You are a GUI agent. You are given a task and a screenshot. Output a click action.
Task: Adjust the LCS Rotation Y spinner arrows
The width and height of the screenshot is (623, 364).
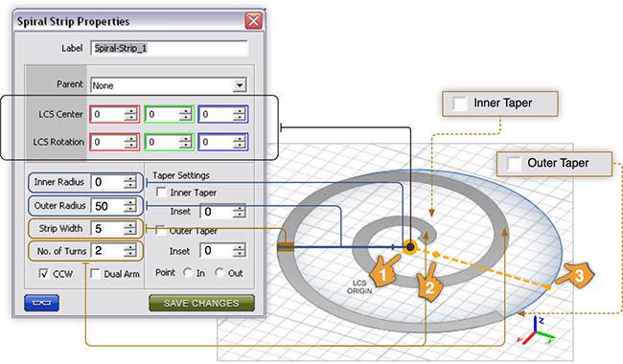[x=185, y=142]
